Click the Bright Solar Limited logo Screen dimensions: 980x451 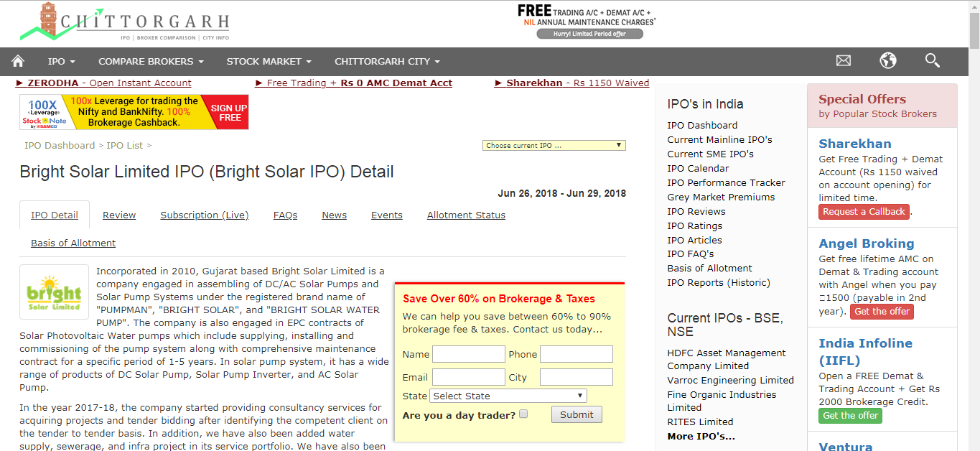pos(54,292)
